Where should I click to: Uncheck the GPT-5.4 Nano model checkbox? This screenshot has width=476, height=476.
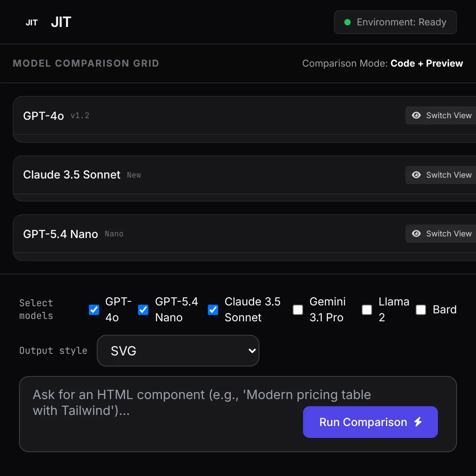(x=143, y=310)
